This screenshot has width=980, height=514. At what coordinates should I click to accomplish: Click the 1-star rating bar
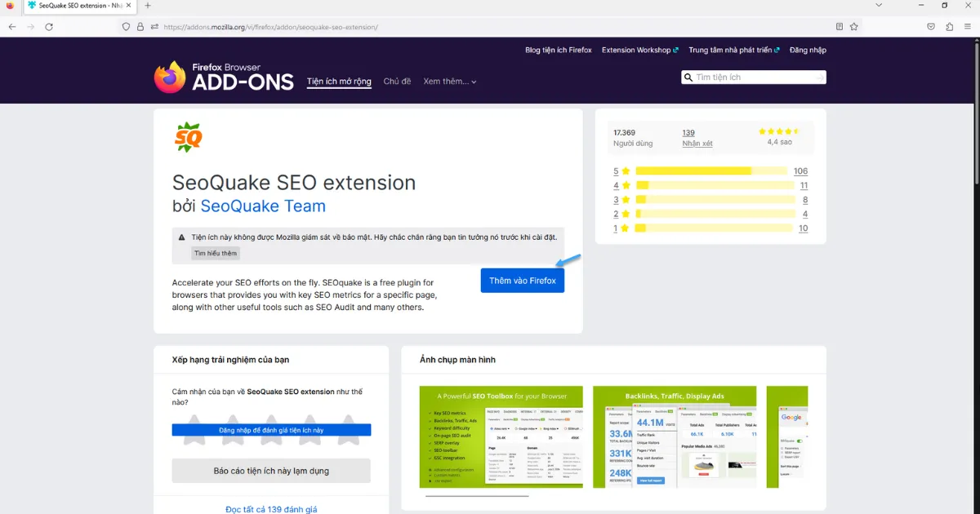[715, 228]
